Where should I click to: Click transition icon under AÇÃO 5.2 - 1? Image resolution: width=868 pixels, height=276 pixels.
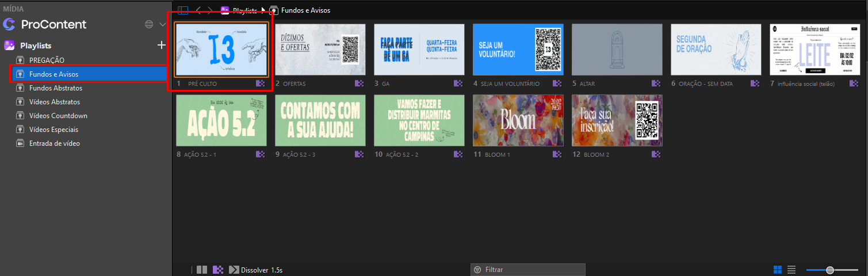click(261, 154)
